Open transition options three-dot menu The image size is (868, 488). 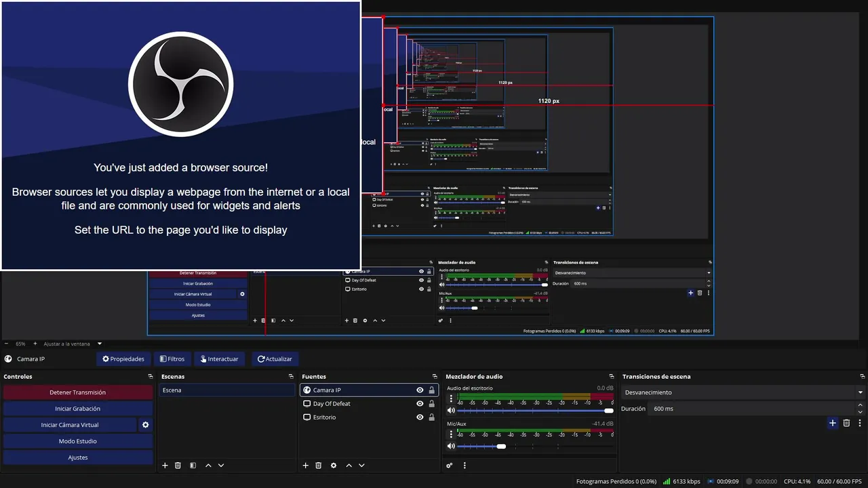pyautogui.click(x=859, y=423)
